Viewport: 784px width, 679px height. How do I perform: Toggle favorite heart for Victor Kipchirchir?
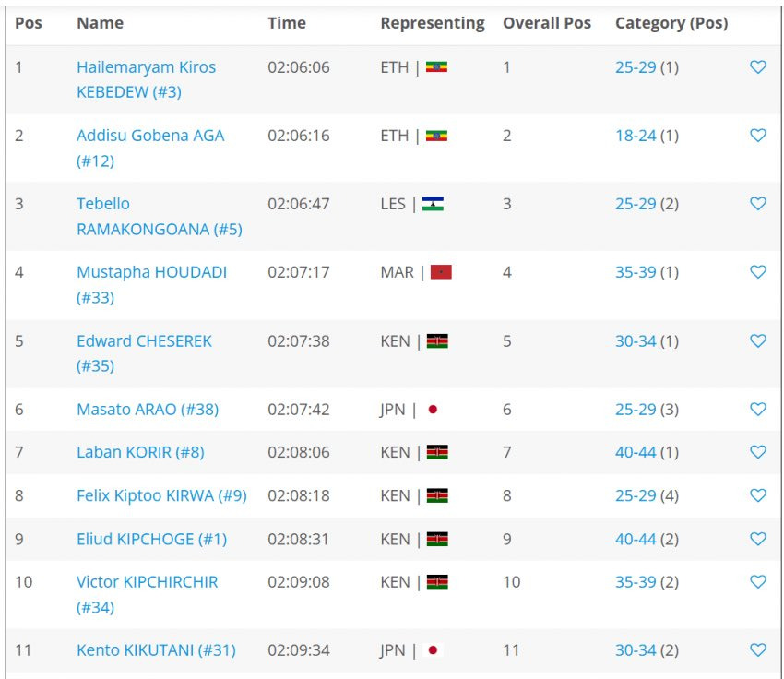[x=757, y=582]
